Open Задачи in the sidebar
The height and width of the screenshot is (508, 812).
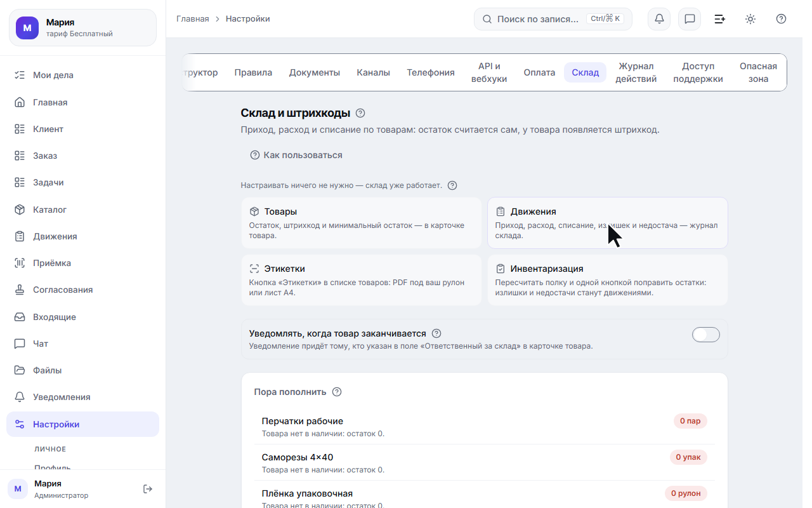pyautogui.click(x=82, y=182)
